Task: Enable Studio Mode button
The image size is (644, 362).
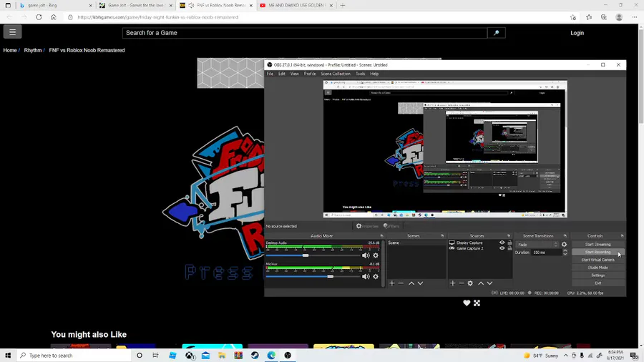Action: [597, 268]
